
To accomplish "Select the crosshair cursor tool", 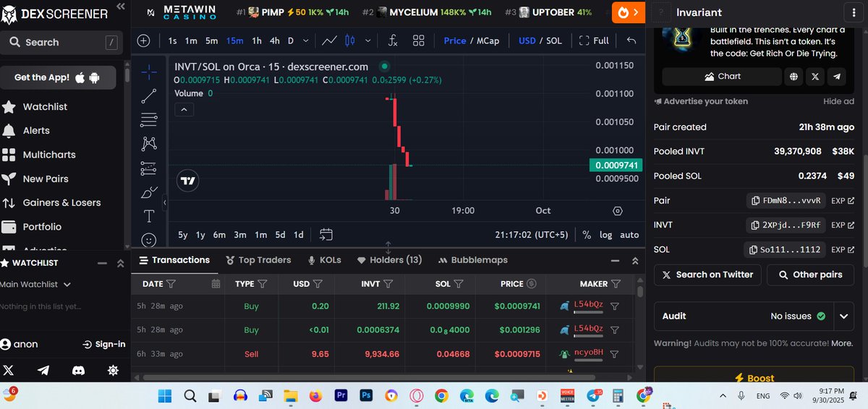I will click(x=149, y=72).
